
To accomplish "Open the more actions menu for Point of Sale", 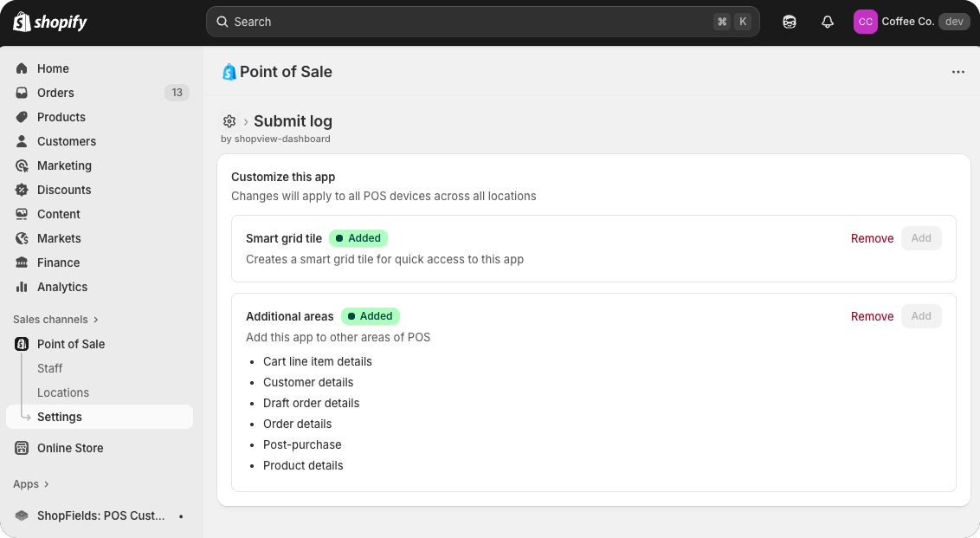I will 957,72.
